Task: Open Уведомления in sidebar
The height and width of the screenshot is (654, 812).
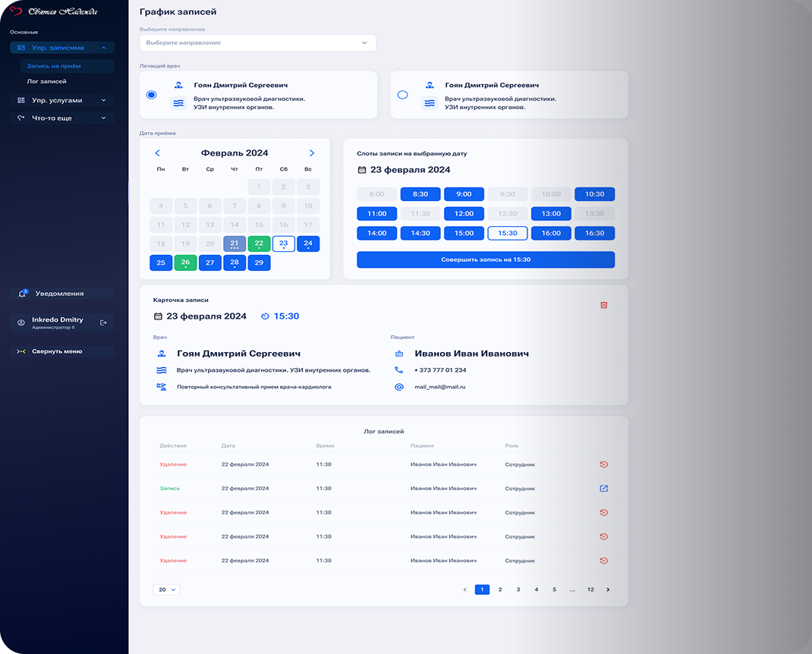Action: click(63, 294)
